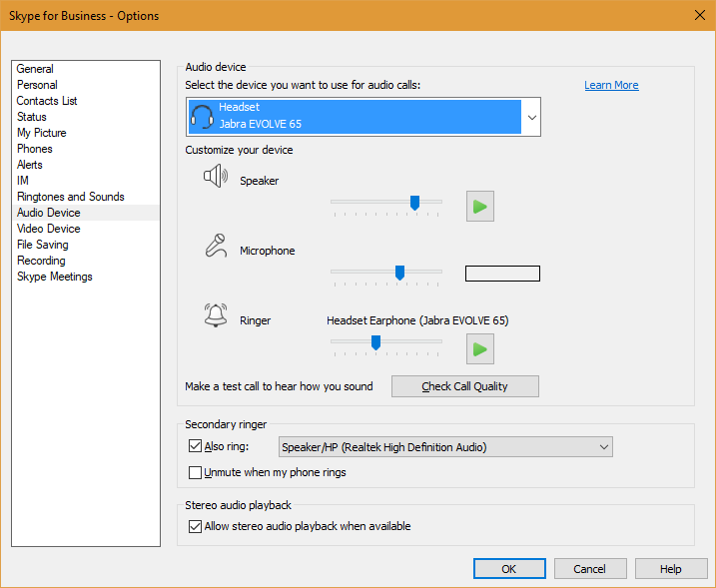Click 'Headset Earphone (Jabra EVOLVE 65)' text
Image resolution: width=716 pixels, height=588 pixels.
pos(417,320)
